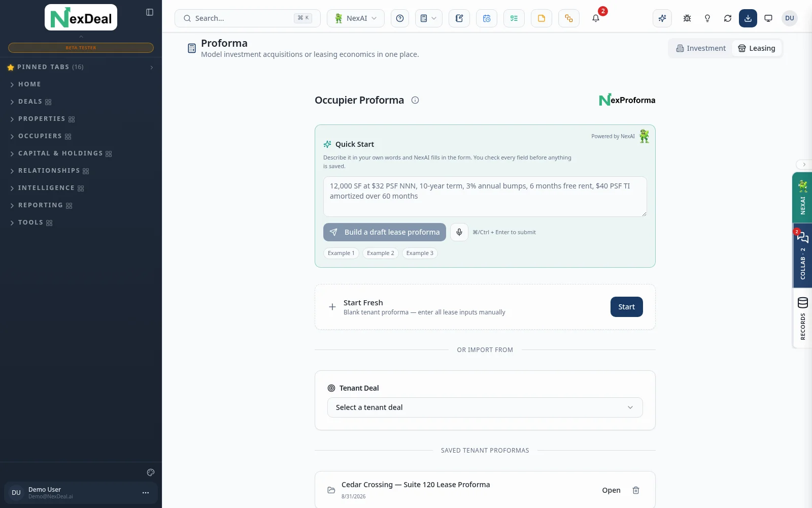Click the Search input field

(248, 18)
